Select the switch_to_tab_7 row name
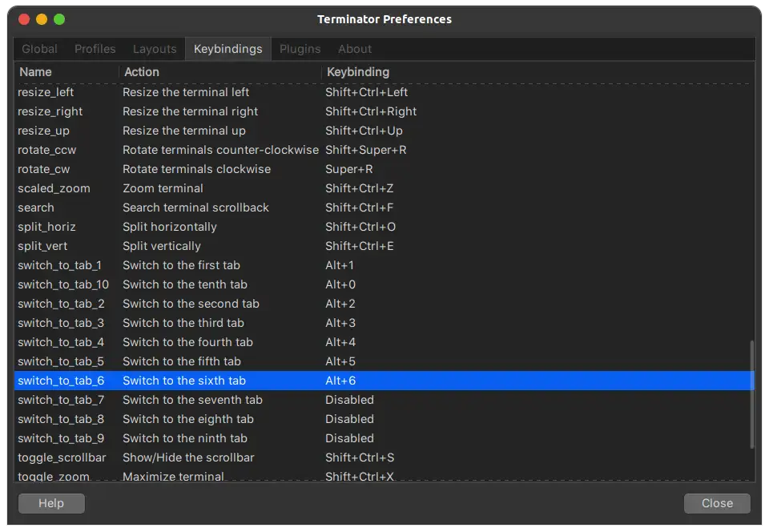Screen dimensions: 769x532 (61, 400)
